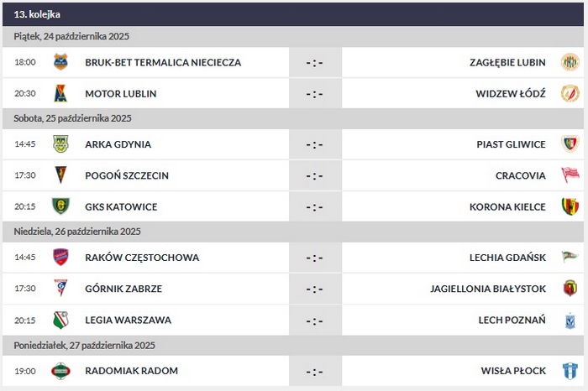Open the Raków Częstochowa team link
This screenshot has height=391, width=588.
(x=130, y=257)
